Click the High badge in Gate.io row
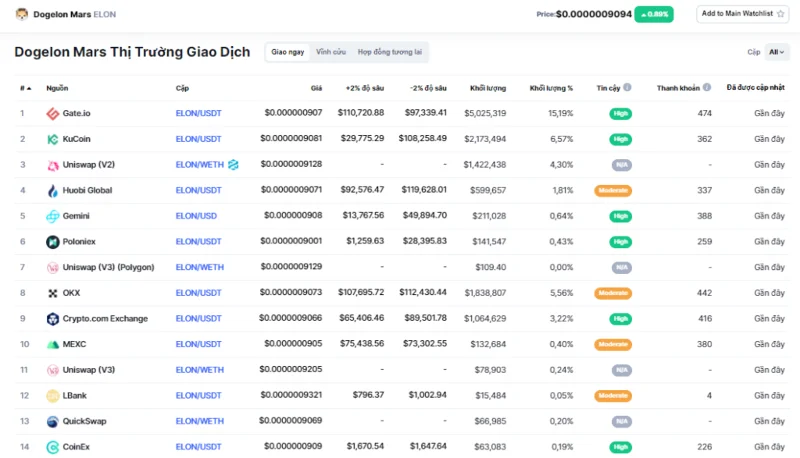This screenshot has width=800, height=458. click(x=620, y=114)
